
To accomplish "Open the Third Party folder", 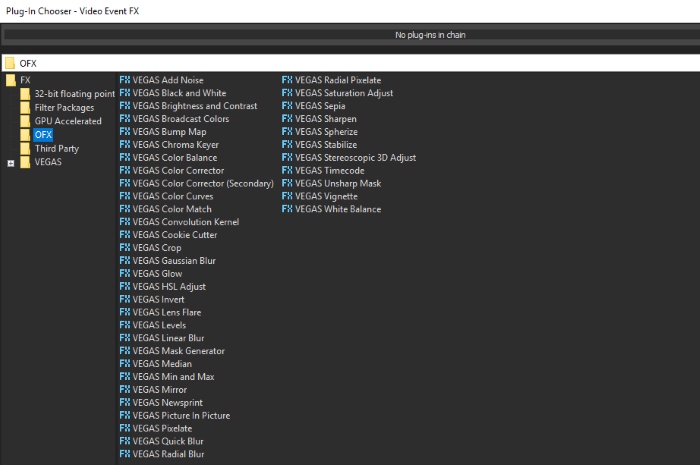I will [57, 149].
